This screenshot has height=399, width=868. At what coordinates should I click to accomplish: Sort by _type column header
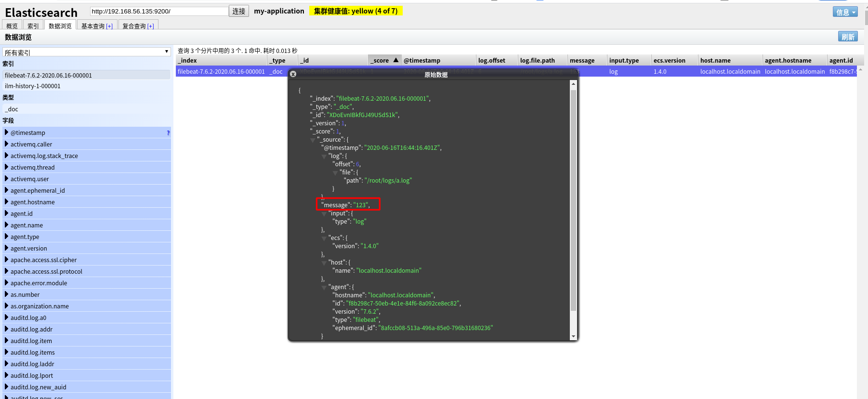[283, 60]
